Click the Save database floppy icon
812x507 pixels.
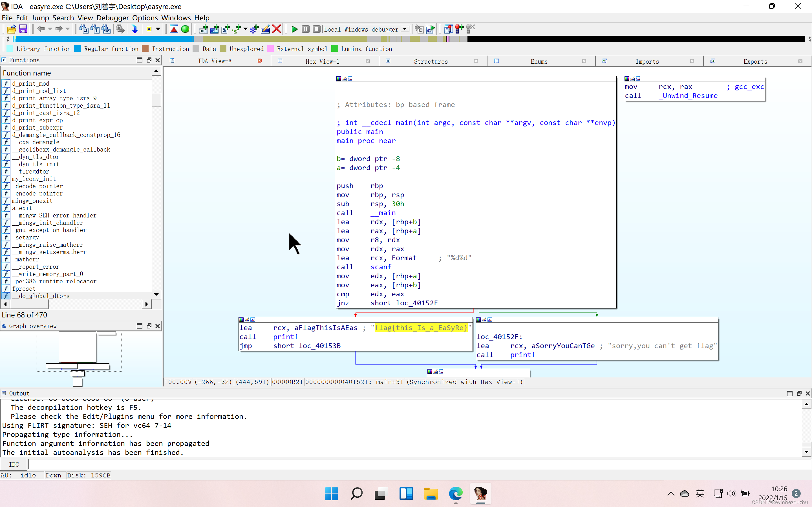[23, 29]
